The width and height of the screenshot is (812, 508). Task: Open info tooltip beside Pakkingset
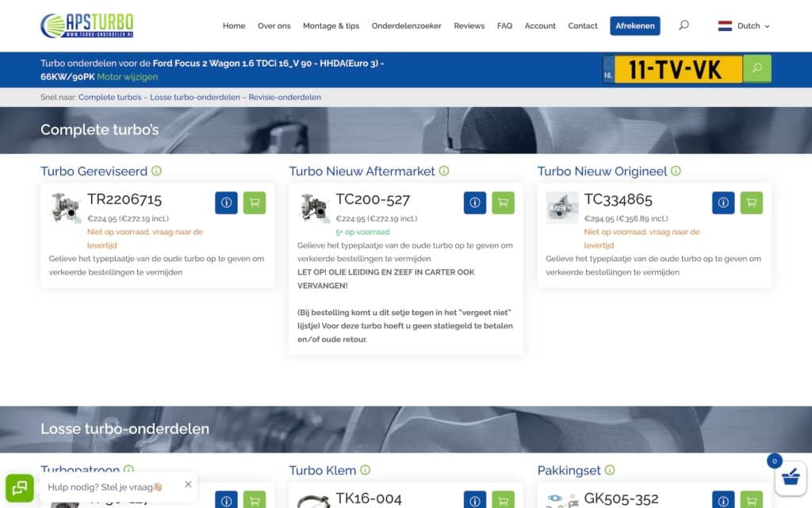[x=610, y=470]
